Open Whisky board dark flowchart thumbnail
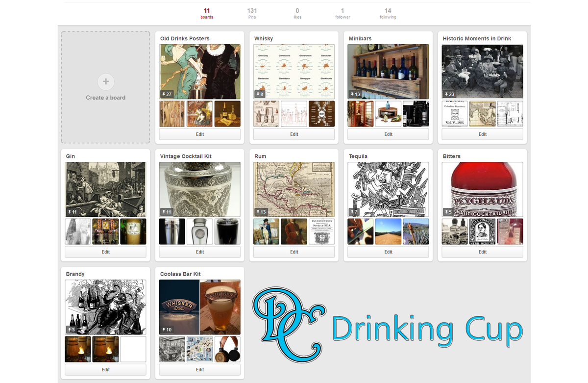 click(321, 114)
